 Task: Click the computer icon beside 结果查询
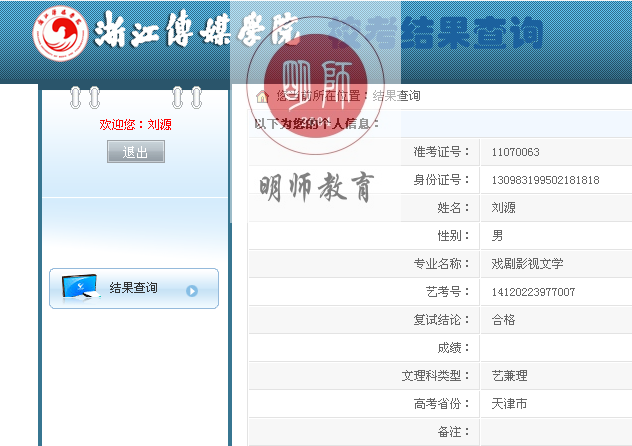[81, 287]
